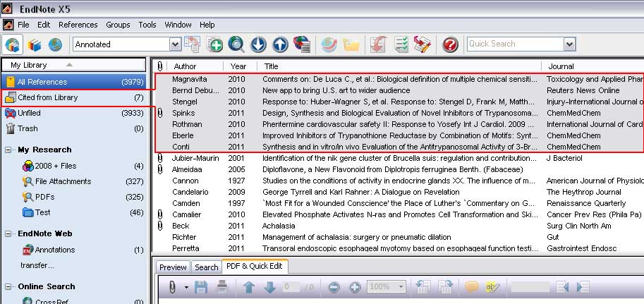Open the paperclip attach dropdown arrow
Screen dimensions: 644x304
pos(186,287)
